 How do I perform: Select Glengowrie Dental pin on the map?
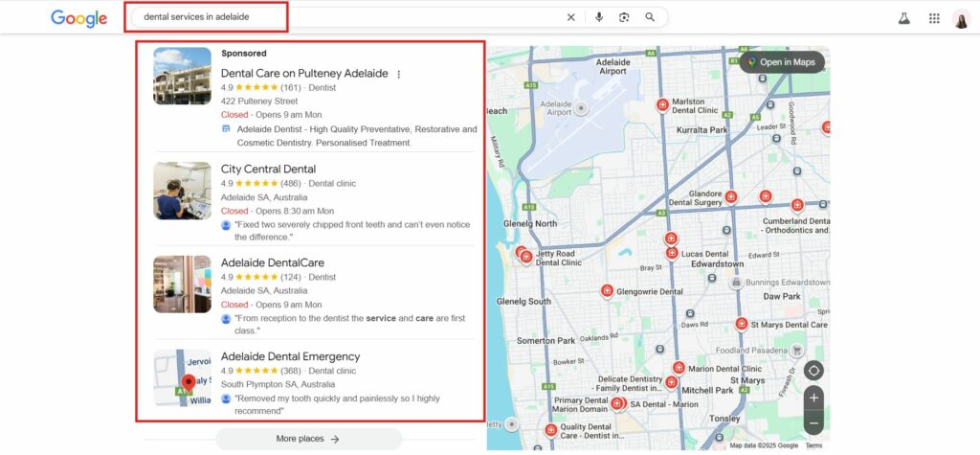click(607, 290)
